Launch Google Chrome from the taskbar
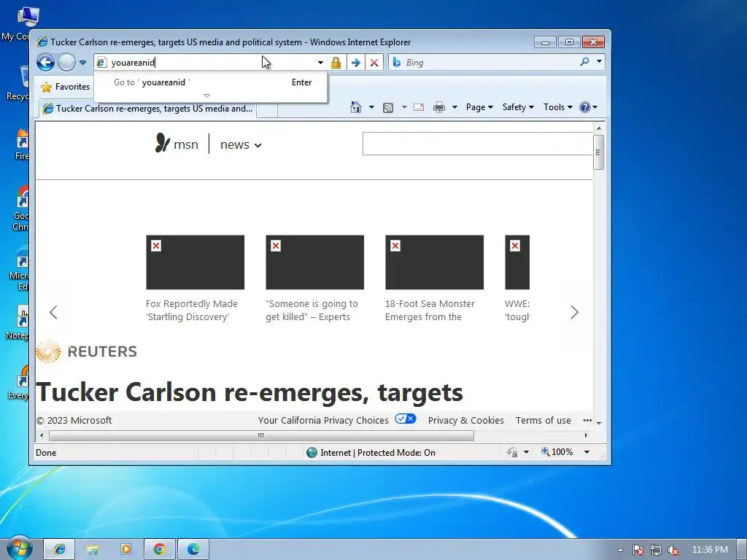This screenshot has height=560, width=747. click(x=160, y=549)
